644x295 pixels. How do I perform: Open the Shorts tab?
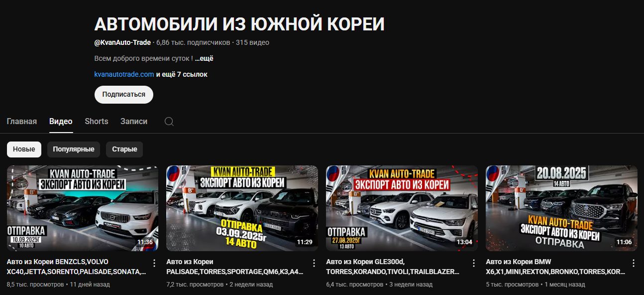tap(97, 122)
